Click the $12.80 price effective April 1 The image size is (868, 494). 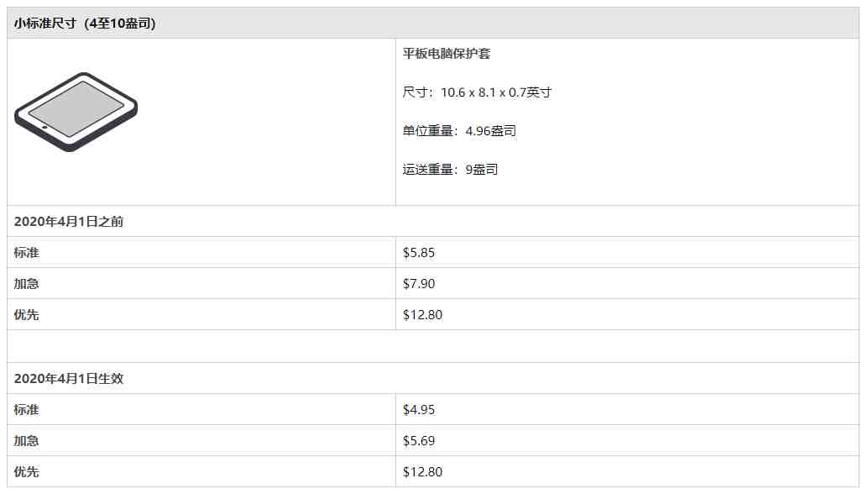click(423, 472)
